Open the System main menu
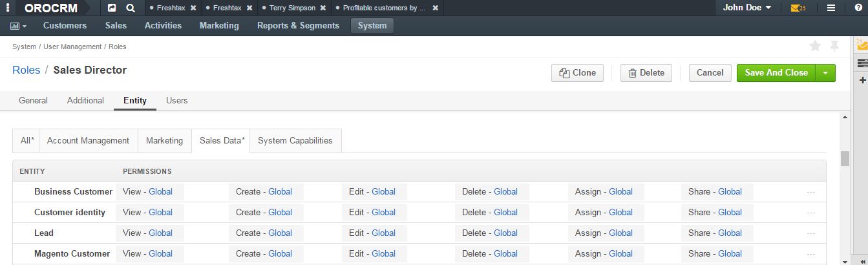Image resolution: width=868 pixels, height=265 pixels. point(372,26)
